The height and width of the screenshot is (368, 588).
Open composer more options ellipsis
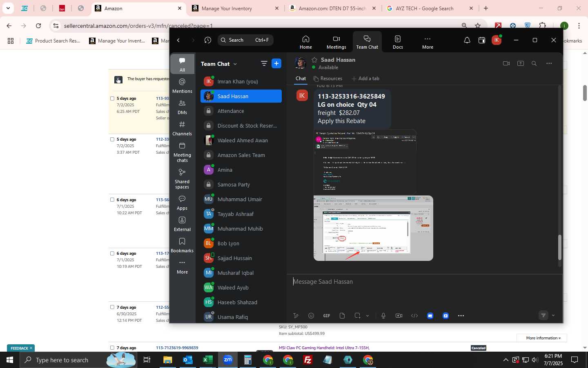tap(461, 316)
